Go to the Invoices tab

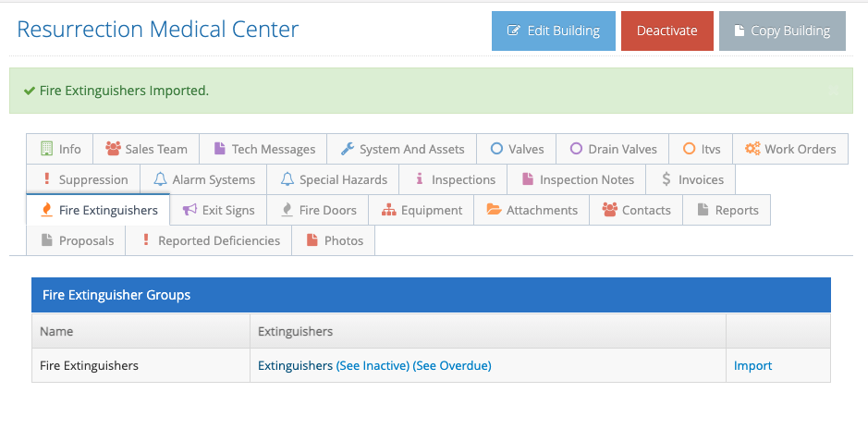pyautogui.click(x=692, y=179)
